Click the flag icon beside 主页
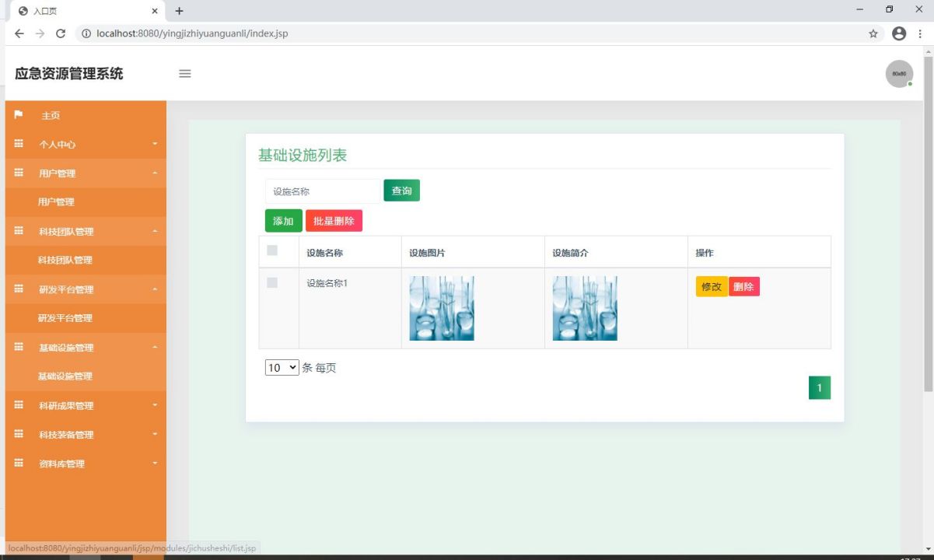934x560 pixels. 19,115
